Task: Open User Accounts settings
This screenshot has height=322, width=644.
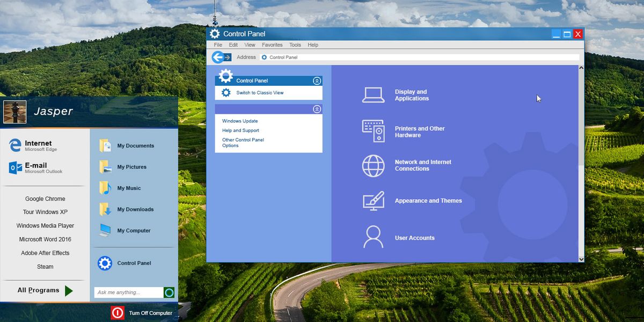Action: [414, 237]
